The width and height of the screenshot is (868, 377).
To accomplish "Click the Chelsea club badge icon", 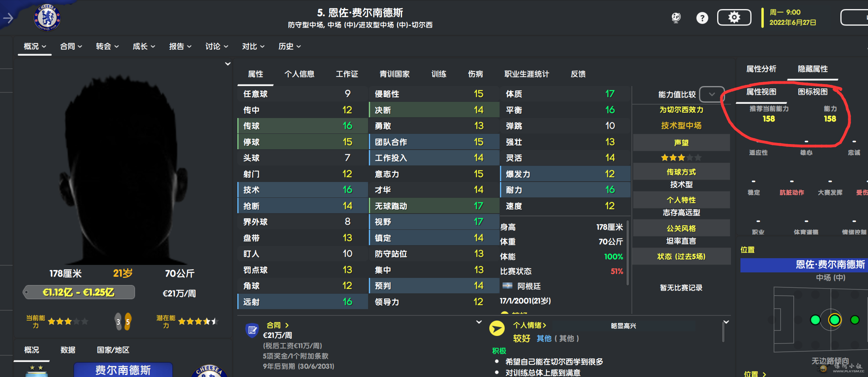I will [x=47, y=18].
